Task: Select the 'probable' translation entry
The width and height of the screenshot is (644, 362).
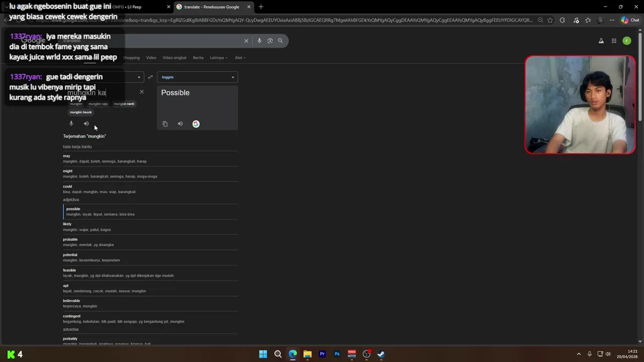Action: click(x=150, y=242)
